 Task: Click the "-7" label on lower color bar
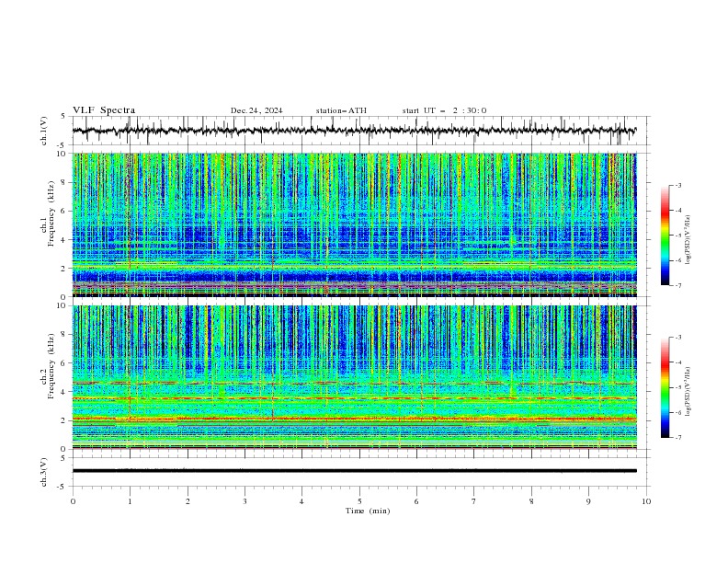click(x=677, y=438)
